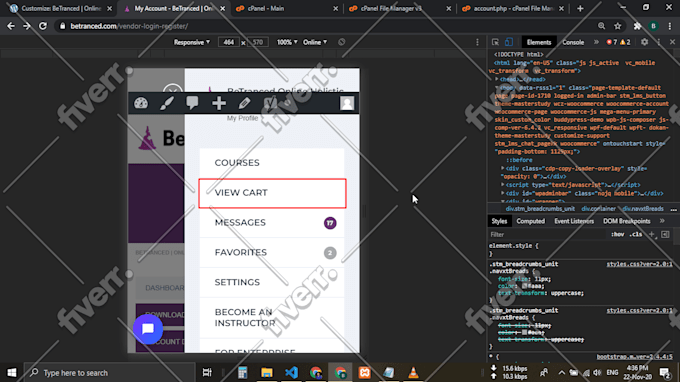Open device toolbar more options
The height and width of the screenshot is (382, 680).
pyautogui.click(x=477, y=42)
